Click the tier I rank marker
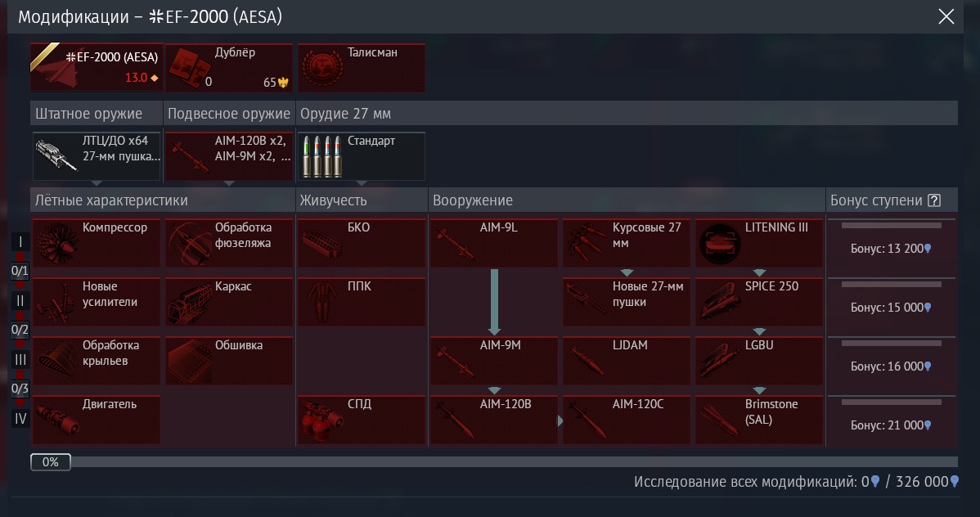 [20, 242]
